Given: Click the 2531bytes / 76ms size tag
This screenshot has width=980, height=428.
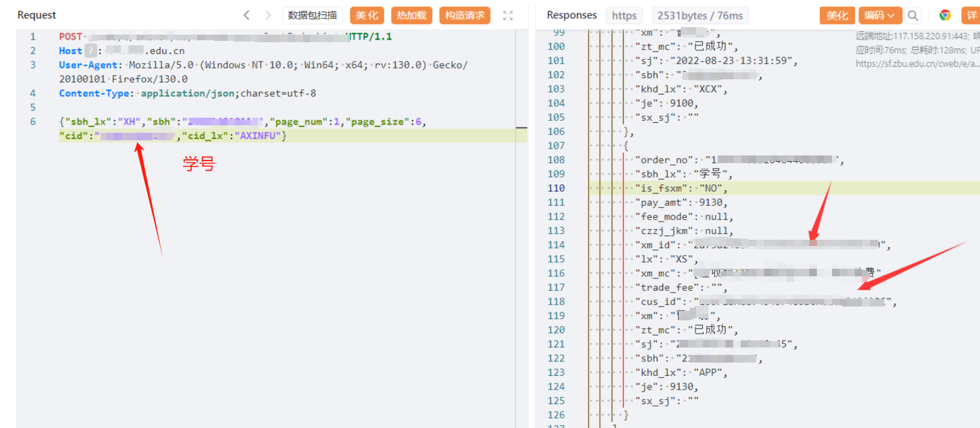Looking at the screenshot, I should [690, 16].
